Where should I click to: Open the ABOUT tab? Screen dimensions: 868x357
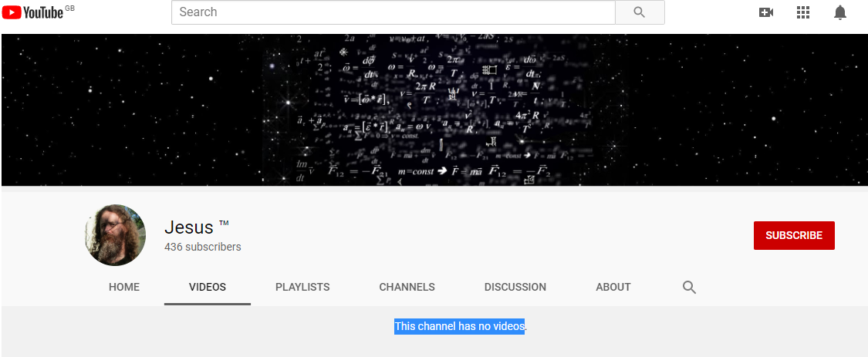coord(613,287)
